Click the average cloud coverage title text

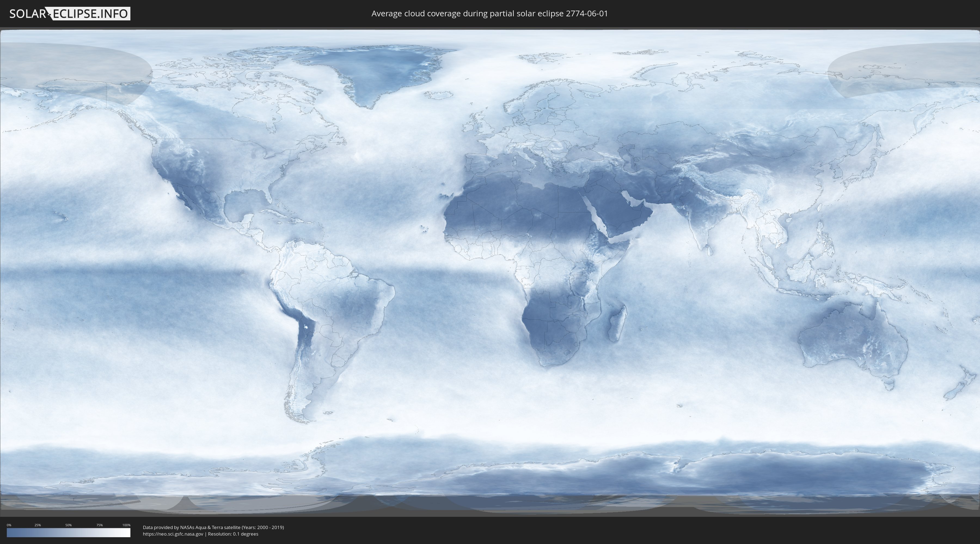(490, 14)
